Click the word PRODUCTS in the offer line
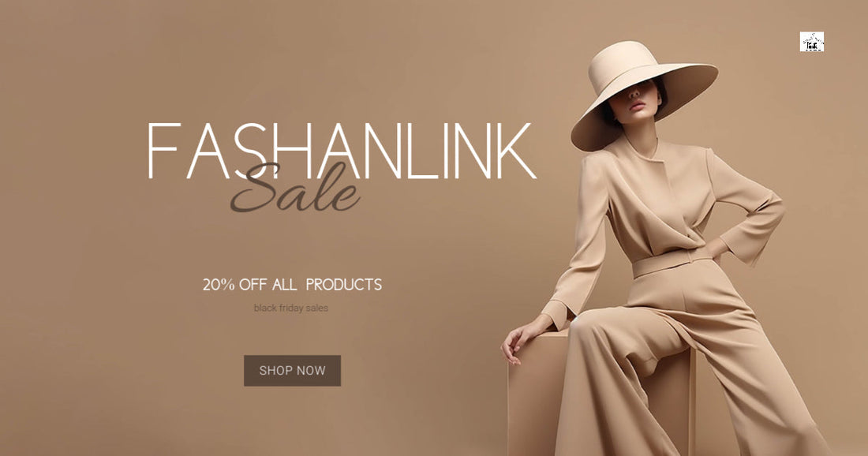 coord(344,285)
